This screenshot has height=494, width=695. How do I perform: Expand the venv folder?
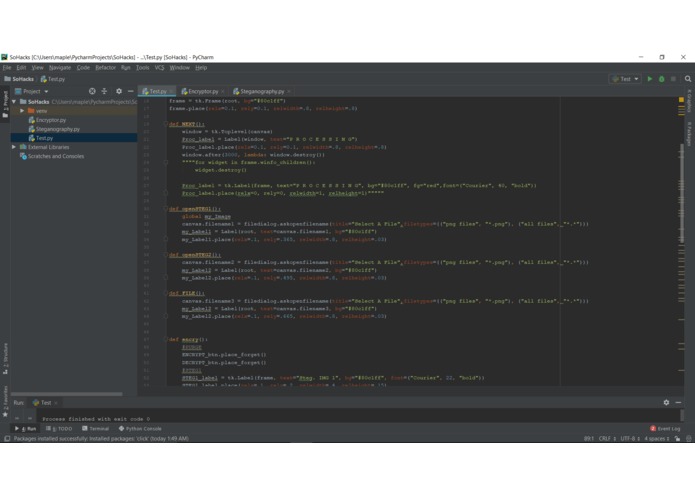click(x=22, y=111)
